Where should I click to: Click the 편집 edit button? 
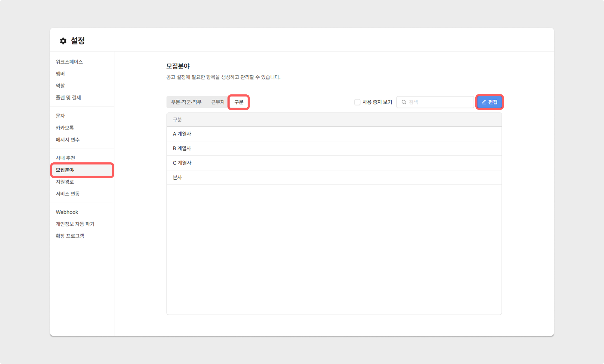point(489,102)
